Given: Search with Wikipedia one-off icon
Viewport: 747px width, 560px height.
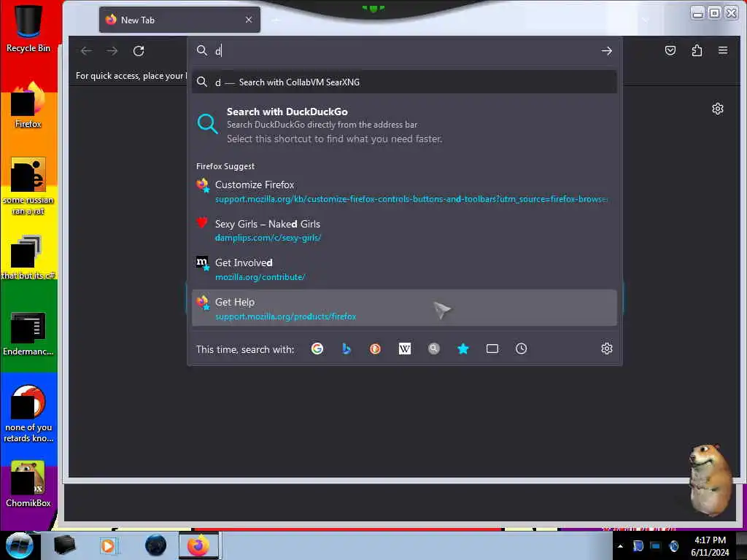Looking at the screenshot, I should [x=404, y=349].
